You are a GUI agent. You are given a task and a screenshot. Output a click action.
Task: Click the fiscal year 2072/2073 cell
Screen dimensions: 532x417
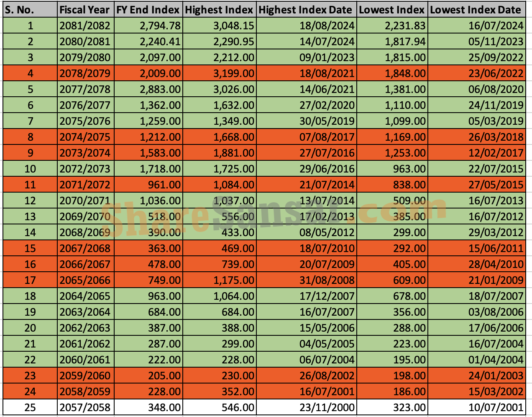point(85,169)
